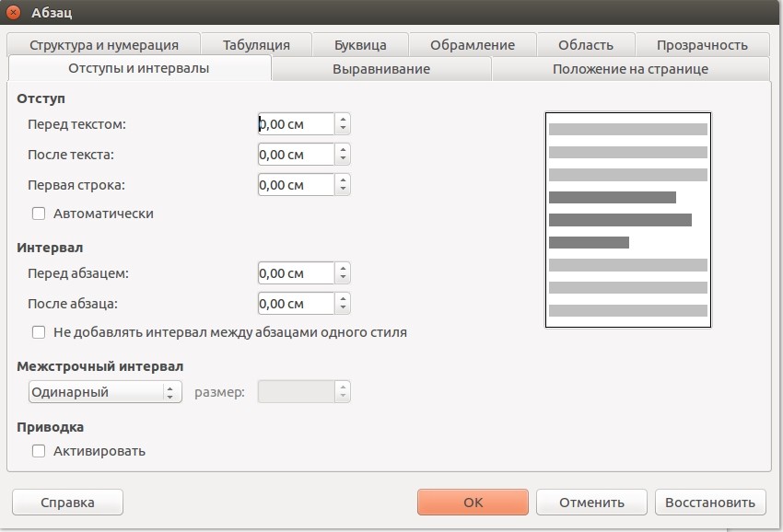Screen dimensions: 783x532
Task: Tick the Активировать checkbox under Приводка
Action: 39,451
